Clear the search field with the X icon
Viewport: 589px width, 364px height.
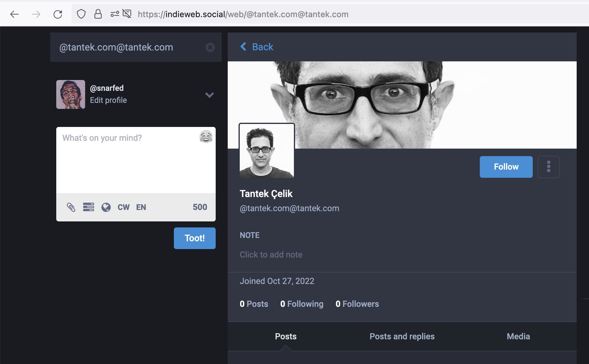point(210,47)
